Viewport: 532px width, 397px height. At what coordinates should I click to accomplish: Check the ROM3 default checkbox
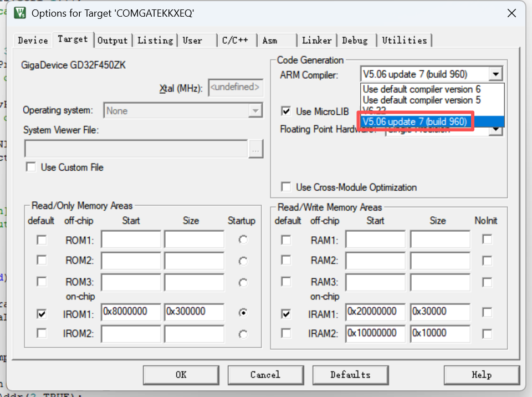tap(42, 282)
